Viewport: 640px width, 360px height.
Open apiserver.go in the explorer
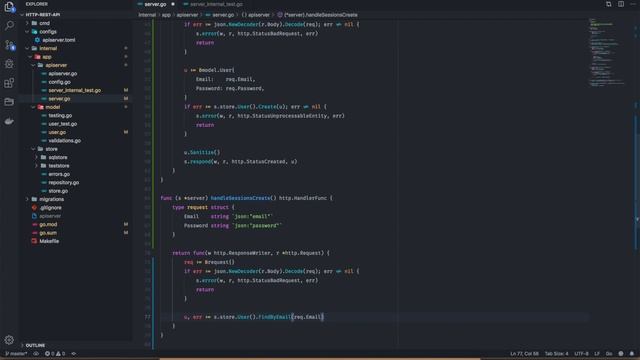pyautogui.click(x=62, y=73)
